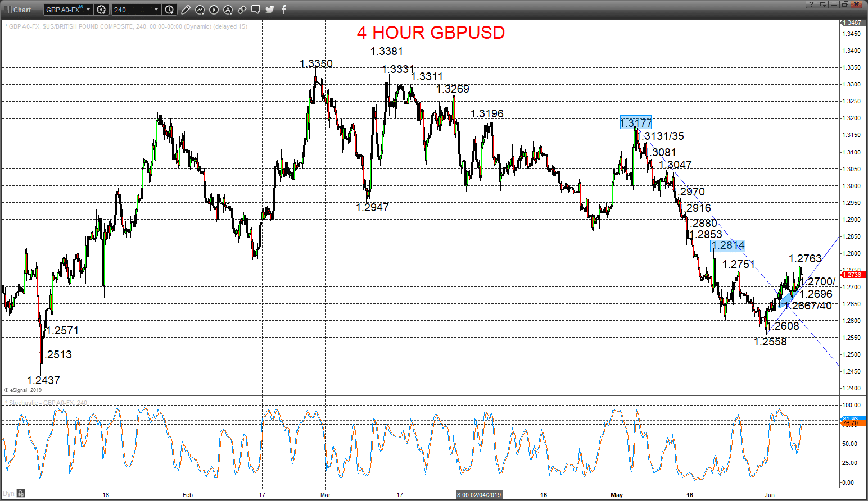The height and width of the screenshot is (501, 868).
Task: Click the help question mark button
Action: 811,4
